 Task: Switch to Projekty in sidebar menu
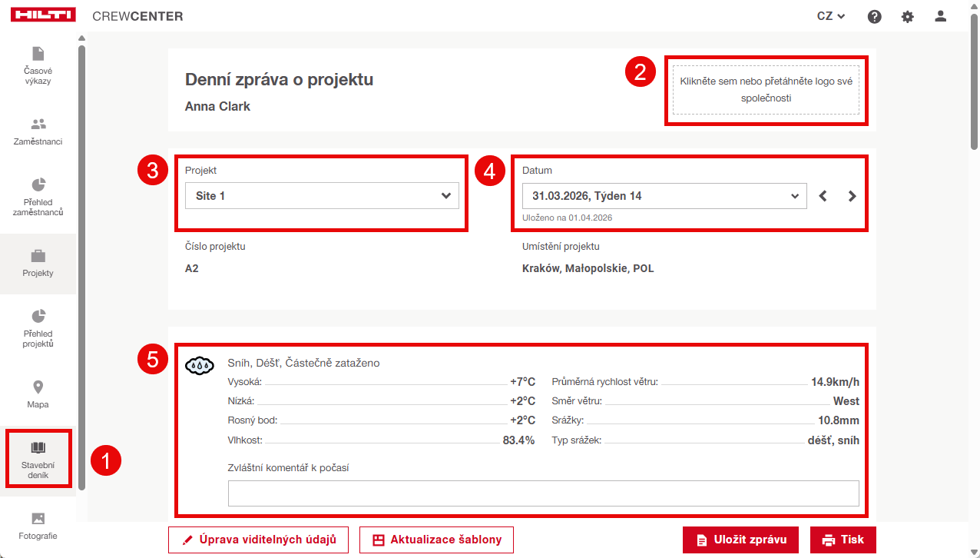[x=38, y=263]
